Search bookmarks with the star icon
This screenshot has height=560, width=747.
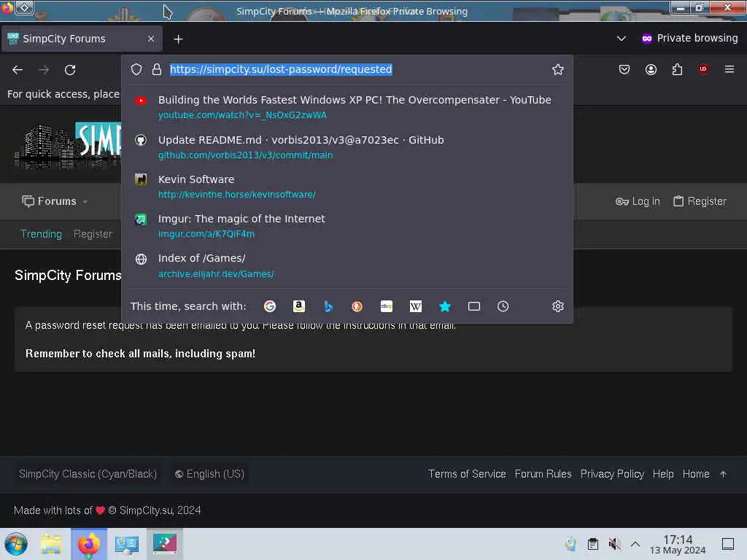point(444,306)
